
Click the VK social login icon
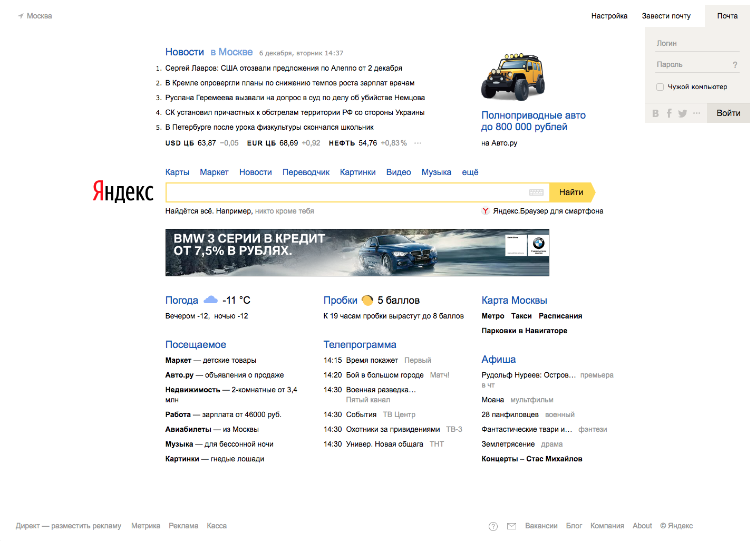tap(655, 113)
